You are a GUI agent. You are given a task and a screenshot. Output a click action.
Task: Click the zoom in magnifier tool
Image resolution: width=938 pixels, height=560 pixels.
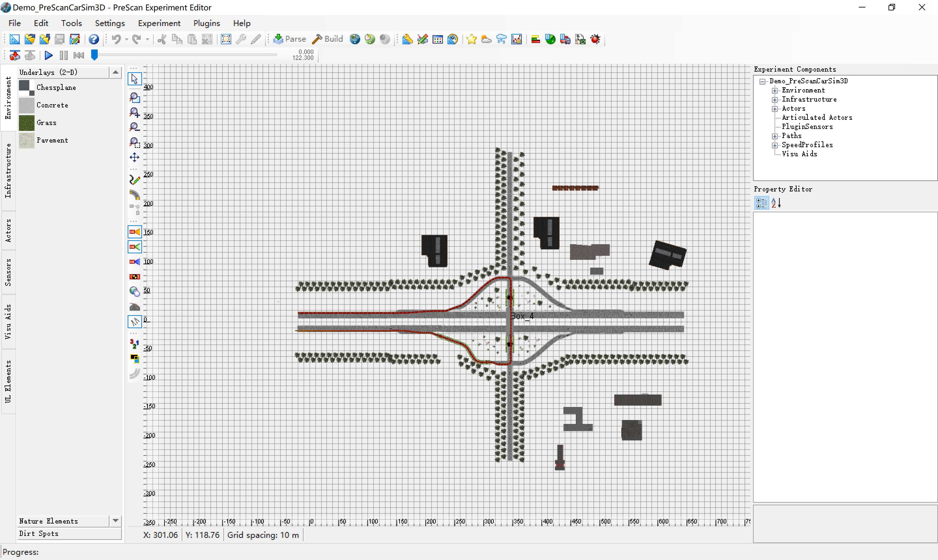pyautogui.click(x=135, y=112)
